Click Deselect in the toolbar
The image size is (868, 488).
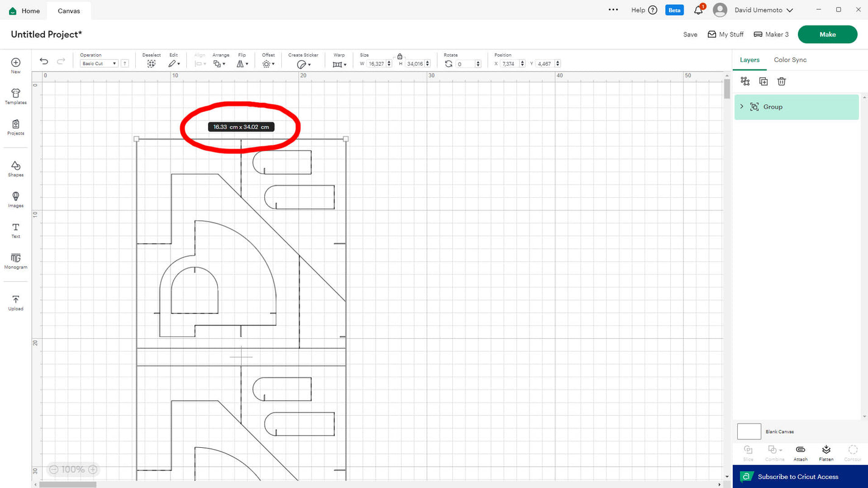[152, 63]
